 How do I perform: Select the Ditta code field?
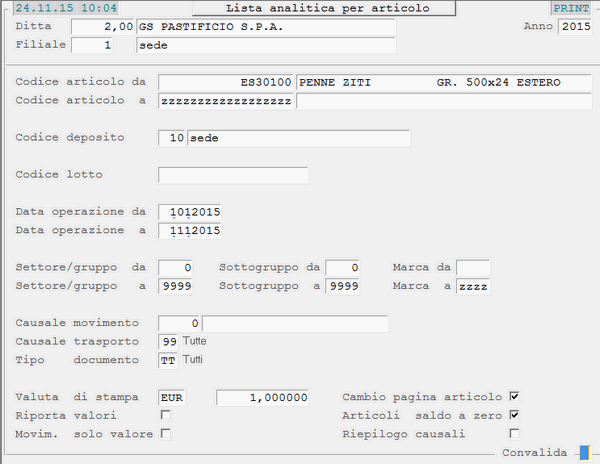(x=103, y=27)
